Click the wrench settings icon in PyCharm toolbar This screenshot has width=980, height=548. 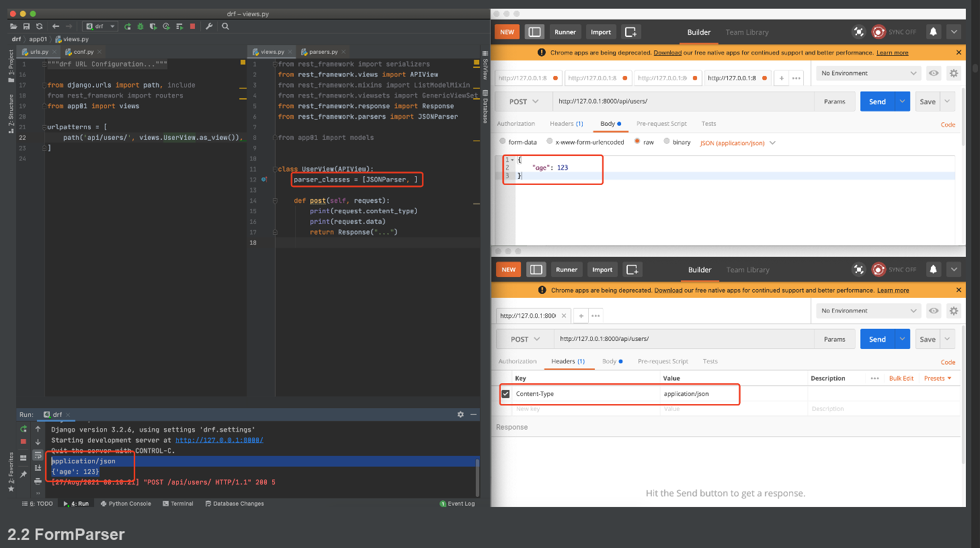[209, 26]
